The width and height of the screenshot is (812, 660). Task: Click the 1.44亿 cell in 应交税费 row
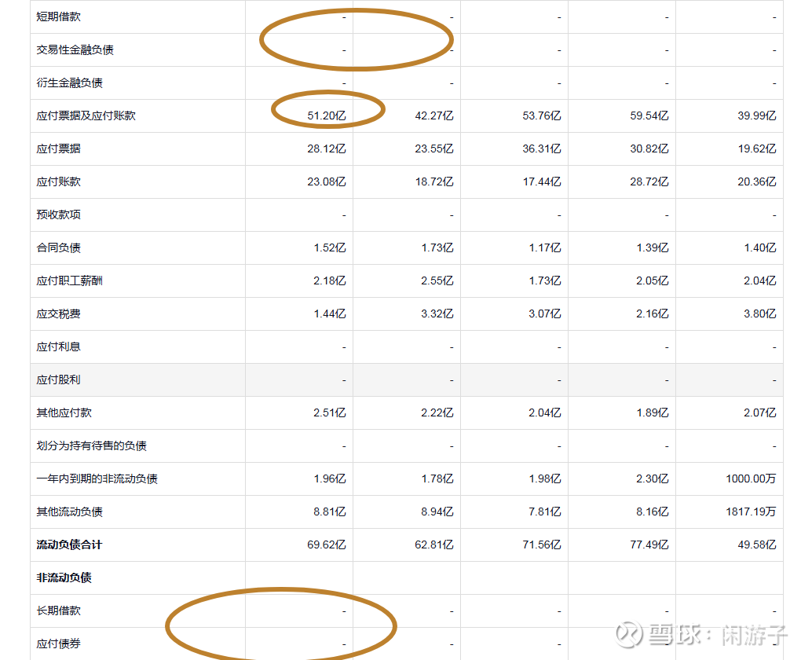(330, 314)
